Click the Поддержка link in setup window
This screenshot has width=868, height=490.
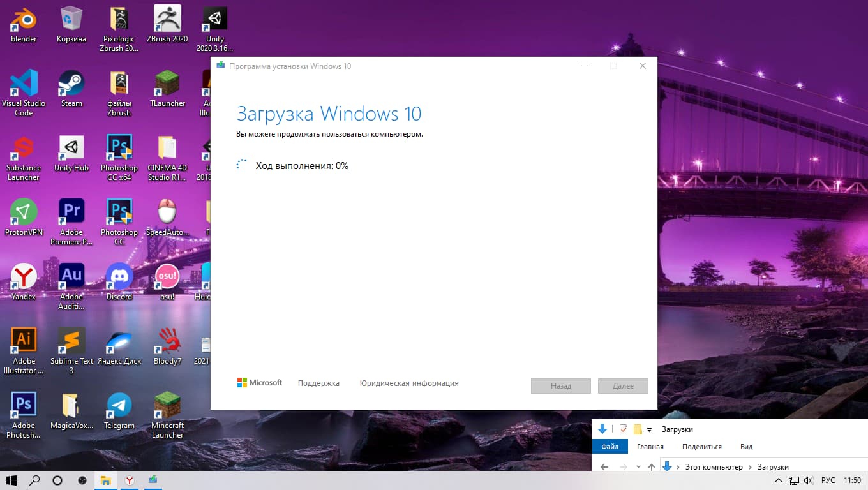tap(318, 383)
